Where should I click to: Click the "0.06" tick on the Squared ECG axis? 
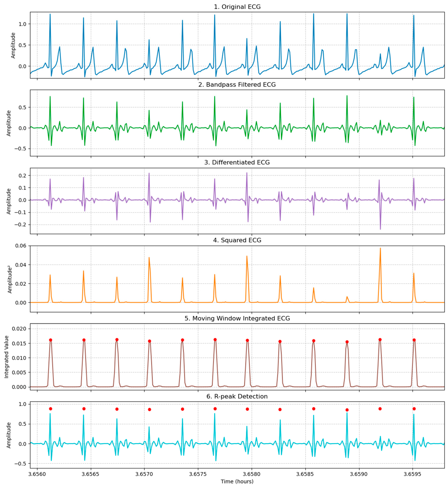(x=21, y=246)
